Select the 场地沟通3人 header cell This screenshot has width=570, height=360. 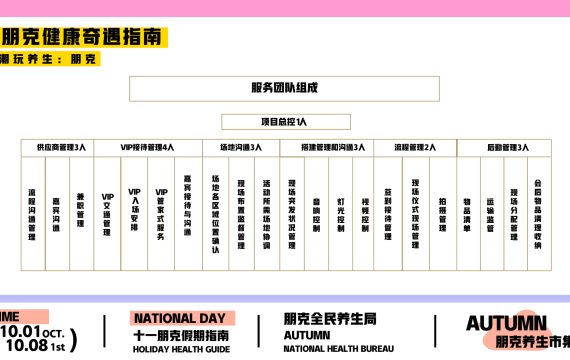(x=241, y=148)
